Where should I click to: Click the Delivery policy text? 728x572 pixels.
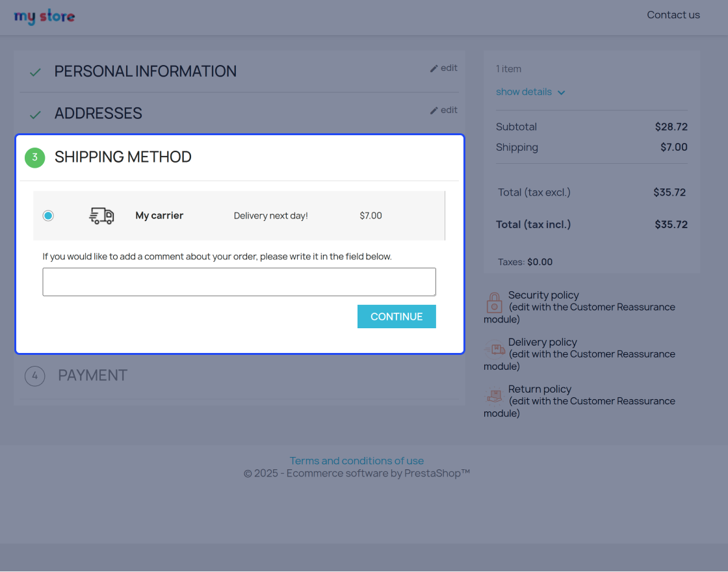coord(542,342)
